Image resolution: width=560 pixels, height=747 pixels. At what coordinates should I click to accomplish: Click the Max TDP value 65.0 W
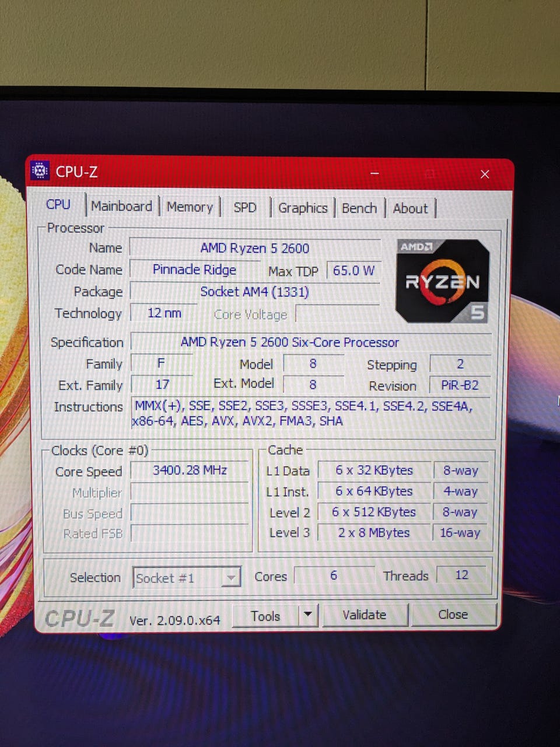pyautogui.click(x=353, y=271)
